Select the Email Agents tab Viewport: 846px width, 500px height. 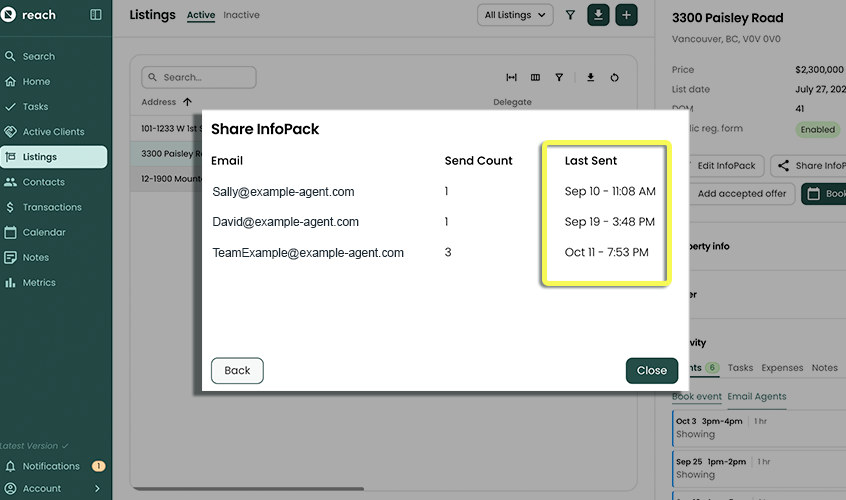(x=756, y=397)
